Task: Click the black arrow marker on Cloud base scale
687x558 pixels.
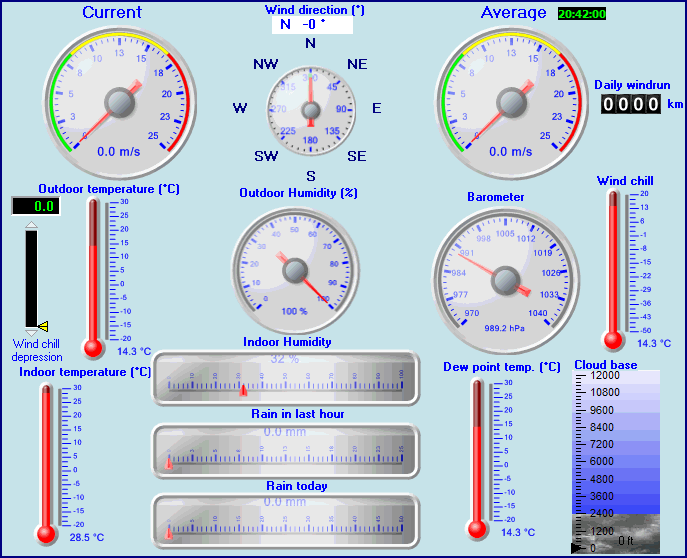Action: click(x=578, y=547)
